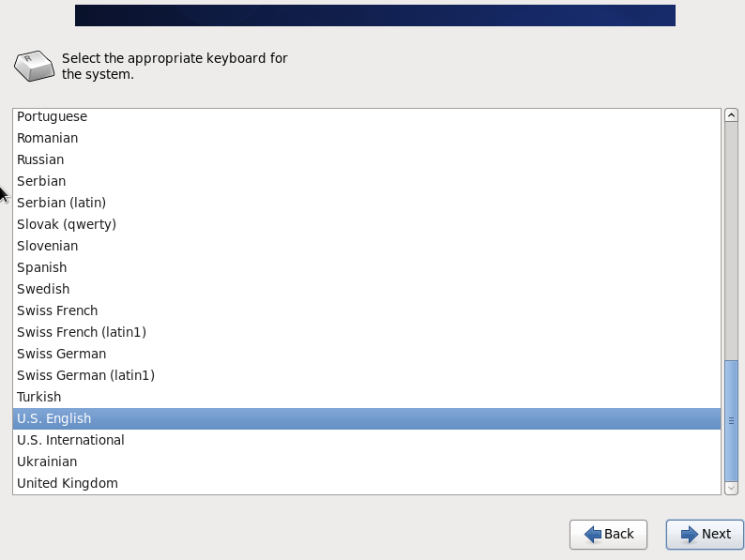
Task: Choose Serbian (latin) from the list
Action: click(x=367, y=203)
